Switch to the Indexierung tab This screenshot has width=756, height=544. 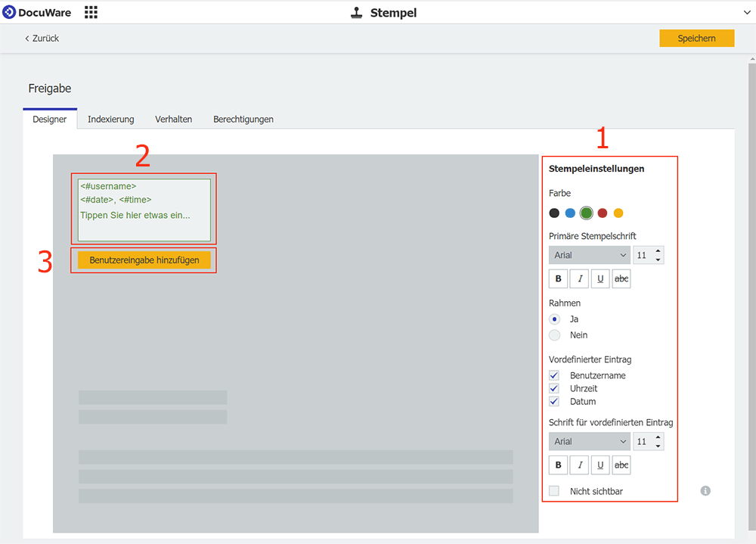(110, 120)
